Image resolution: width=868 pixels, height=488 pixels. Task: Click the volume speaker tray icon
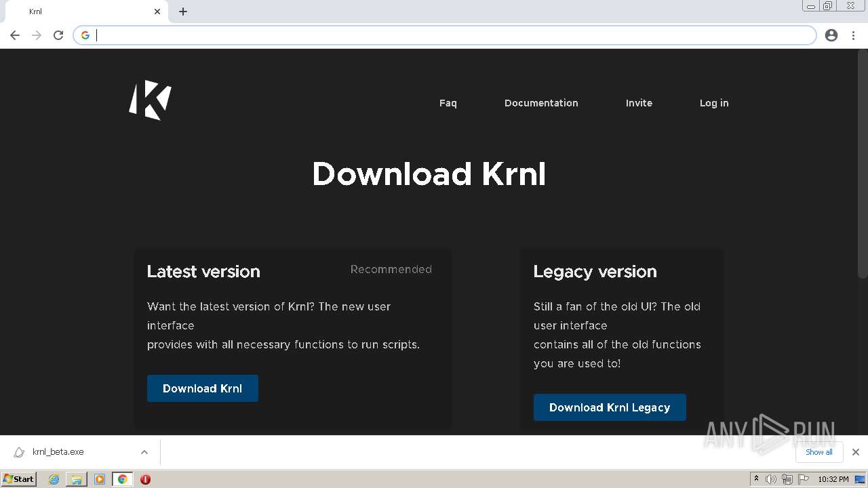click(771, 479)
